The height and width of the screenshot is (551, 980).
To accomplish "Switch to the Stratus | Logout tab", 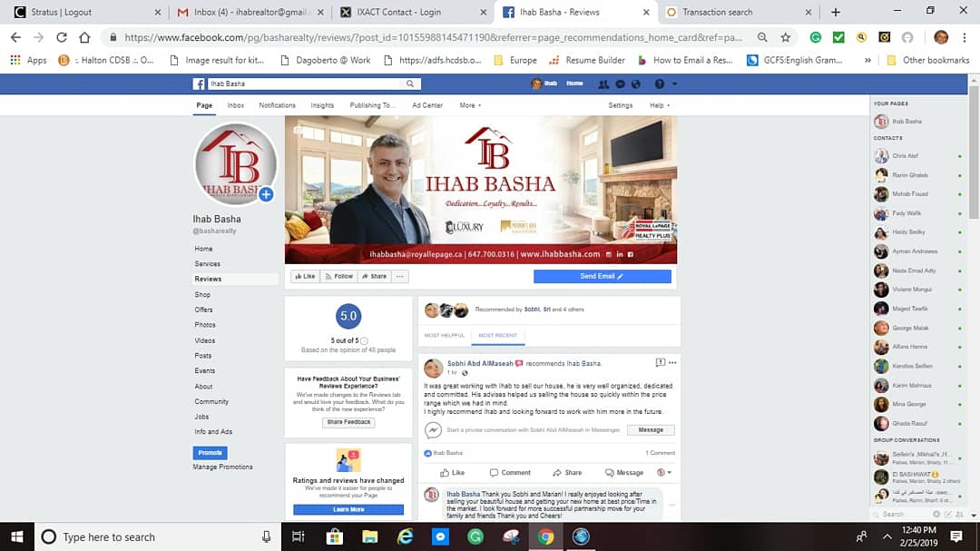I will pyautogui.click(x=84, y=12).
